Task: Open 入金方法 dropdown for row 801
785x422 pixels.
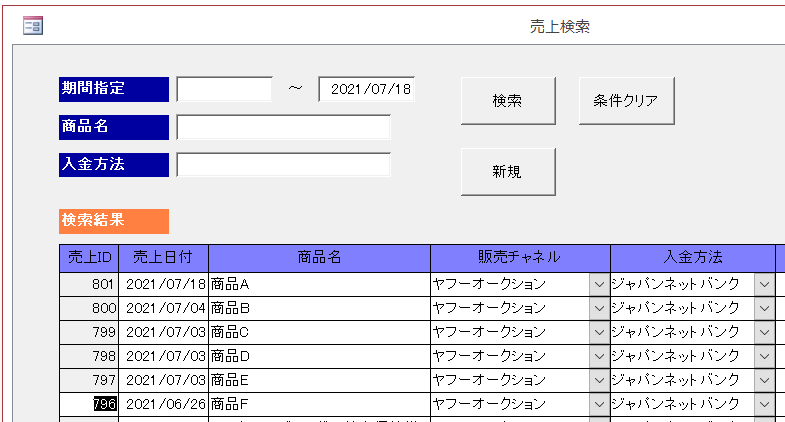Action: [x=764, y=284]
